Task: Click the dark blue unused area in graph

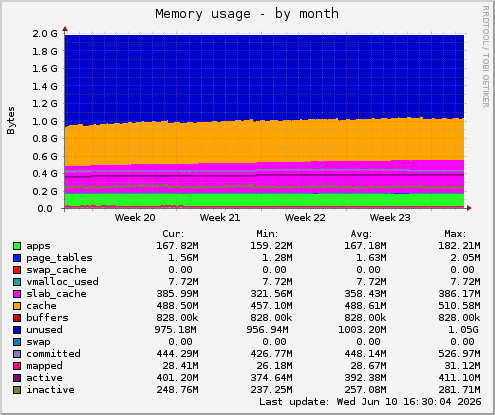Action: (264, 77)
